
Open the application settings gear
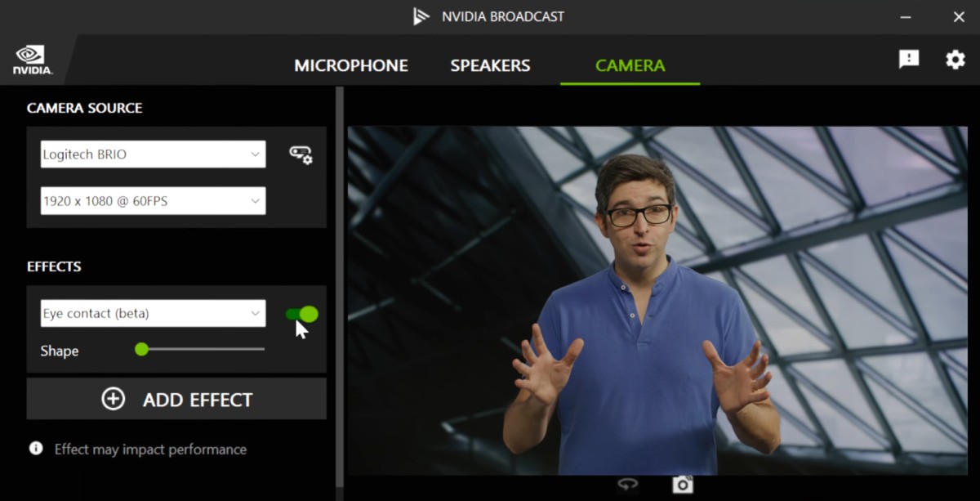(x=955, y=60)
